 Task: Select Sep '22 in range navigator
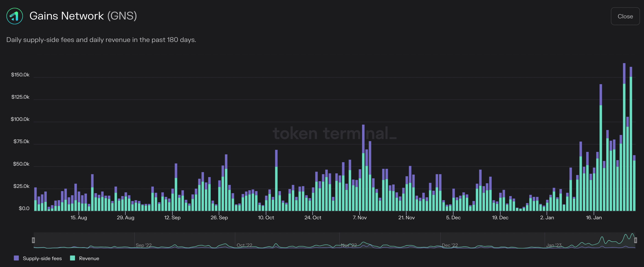click(x=143, y=245)
